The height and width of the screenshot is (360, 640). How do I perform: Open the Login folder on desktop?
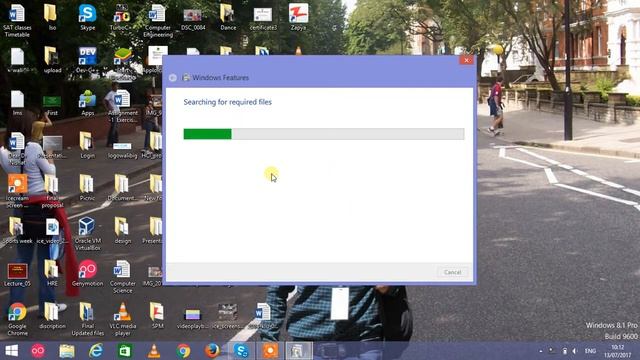[87, 145]
